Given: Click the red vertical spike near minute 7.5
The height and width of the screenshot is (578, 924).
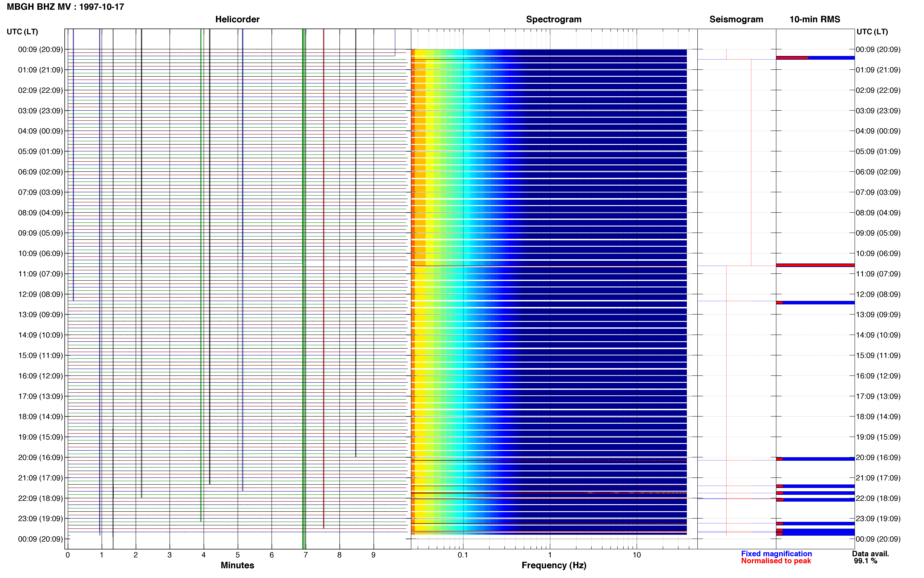Looking at the screenshot, I should (x=323, y=279).
